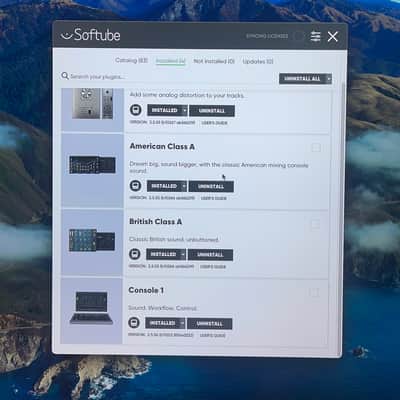Switch to the Not Installed tab
This screenshot has height=400, width=400.
214,61
